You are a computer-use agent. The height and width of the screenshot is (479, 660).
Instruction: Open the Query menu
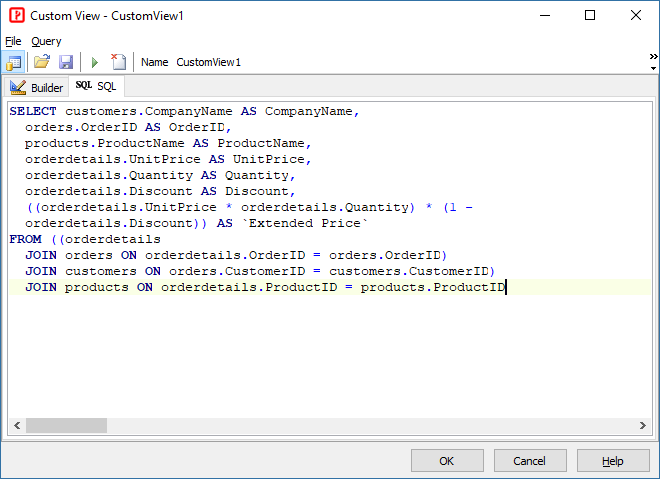(46, 41)
